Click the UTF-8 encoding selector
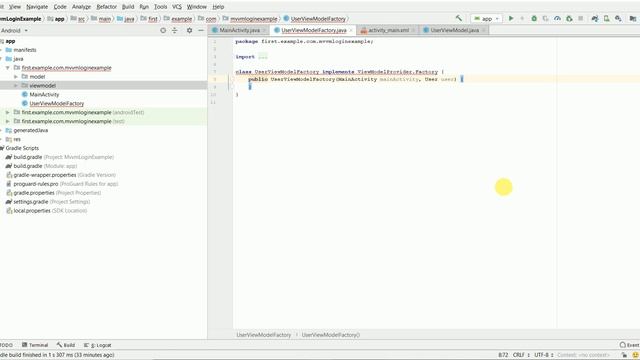 coord(544,355)
